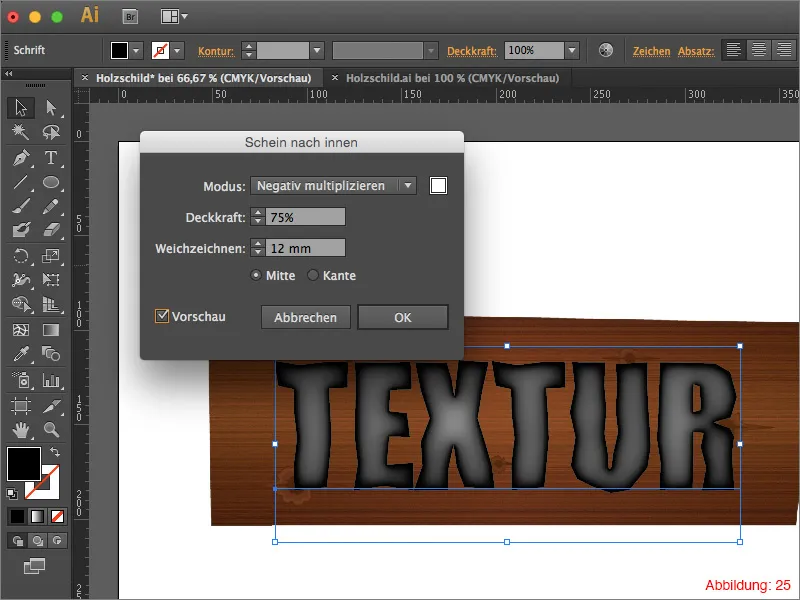Select the Kante radio button
This screenshot has height=600, width=800.
pyautogui.click(x=313, y=276)
